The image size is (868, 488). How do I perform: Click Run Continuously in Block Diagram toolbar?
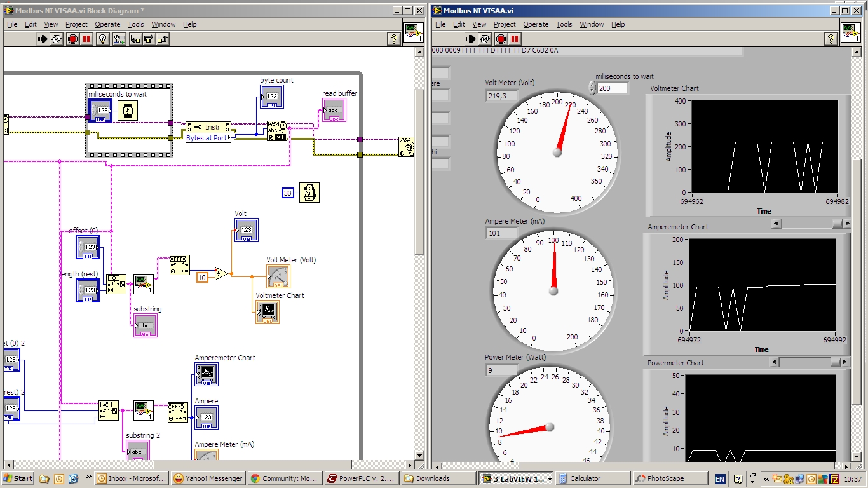click(x=57, y=39)
